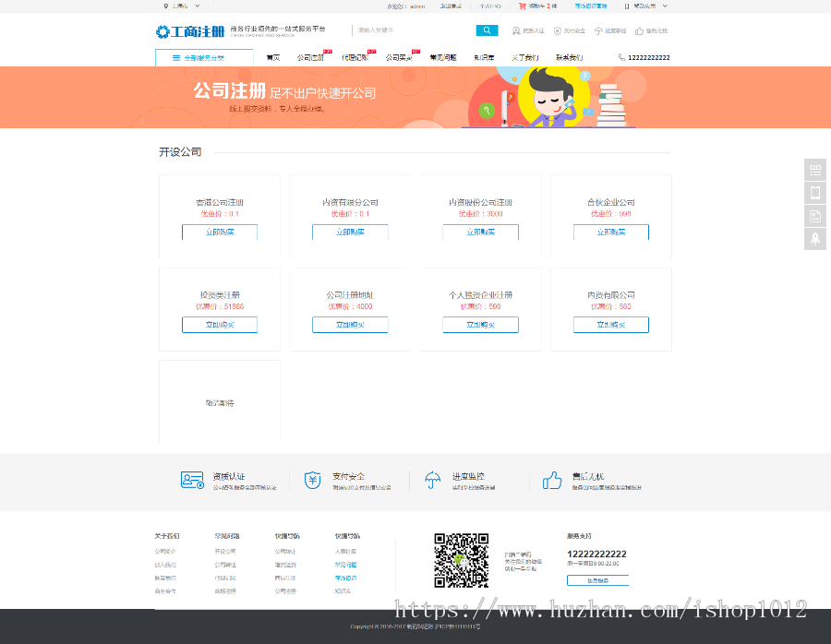Click the keyword search input field
The height and width of the screenshot is (644, 831).
(414, 30)
